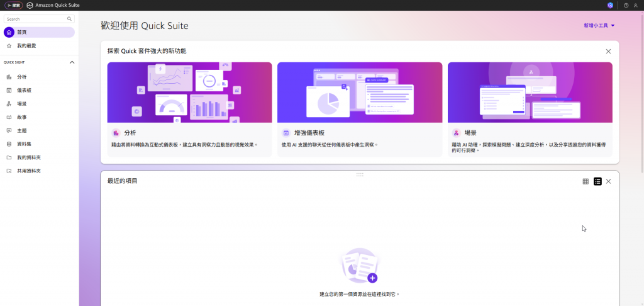This screenshot has width=644, height=306.
Task: Click the 最近的項目 widget title
Action: point(122,181)
